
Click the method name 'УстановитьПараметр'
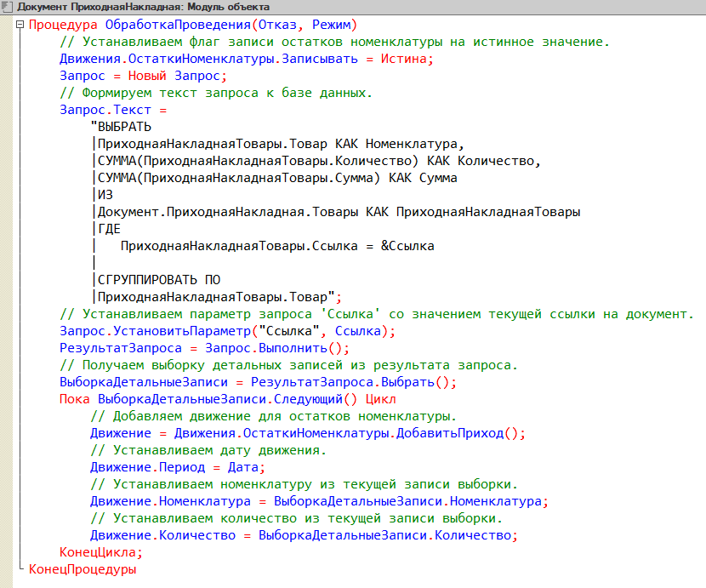[182, 331]
